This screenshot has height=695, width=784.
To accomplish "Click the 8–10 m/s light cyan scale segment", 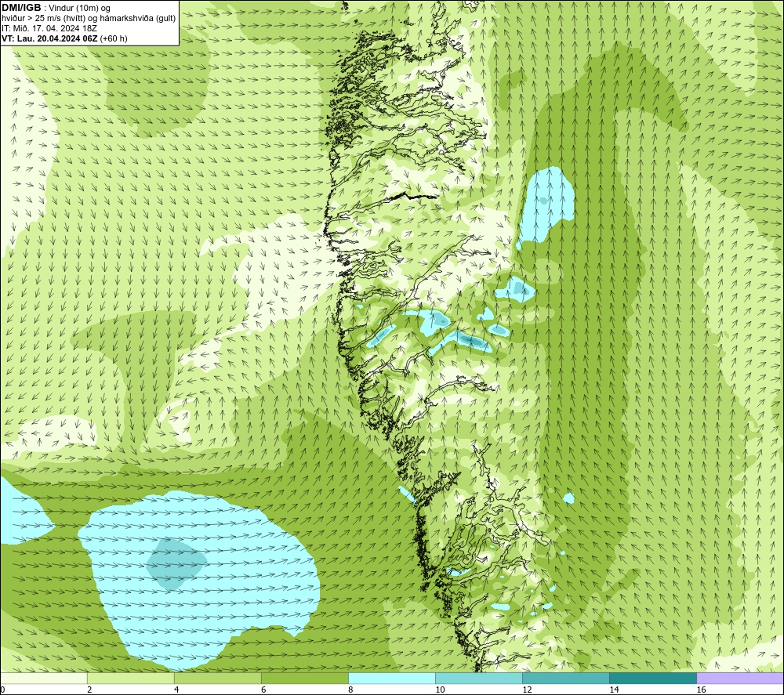I will [x=392, y=678].
